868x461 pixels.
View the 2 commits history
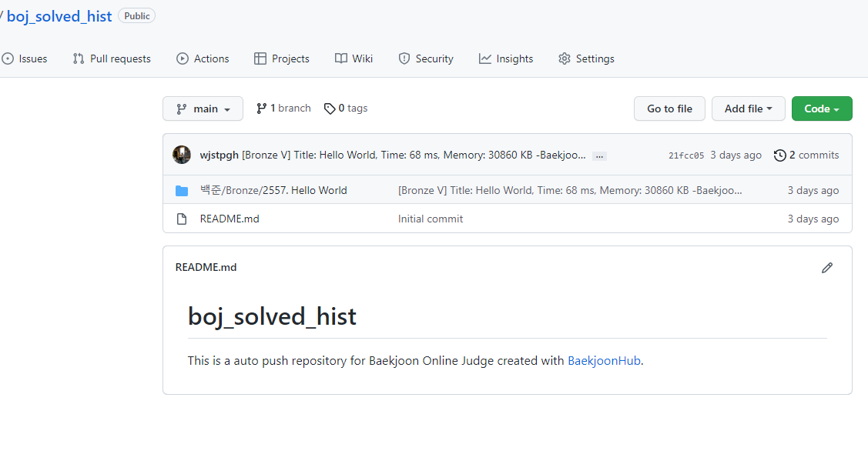click(806, 155)
